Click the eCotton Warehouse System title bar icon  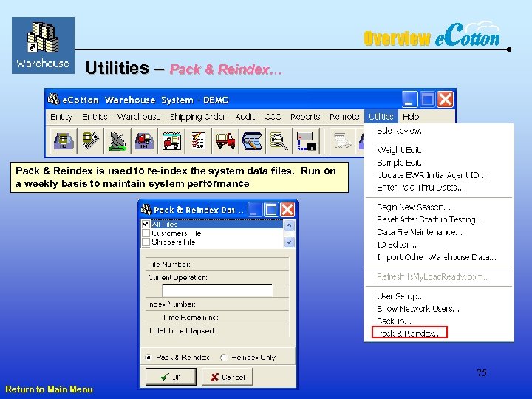click(x=53, y=99)
